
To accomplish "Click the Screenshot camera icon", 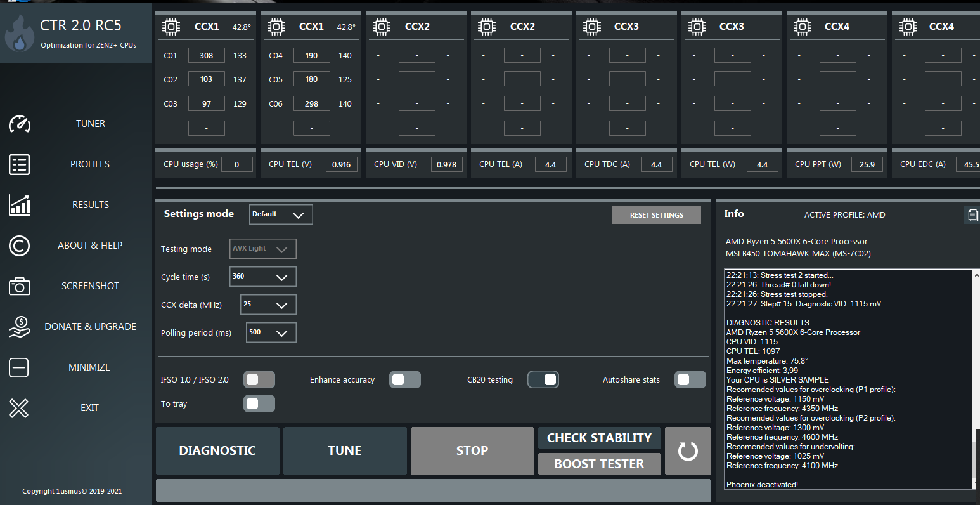I will 20,286.
